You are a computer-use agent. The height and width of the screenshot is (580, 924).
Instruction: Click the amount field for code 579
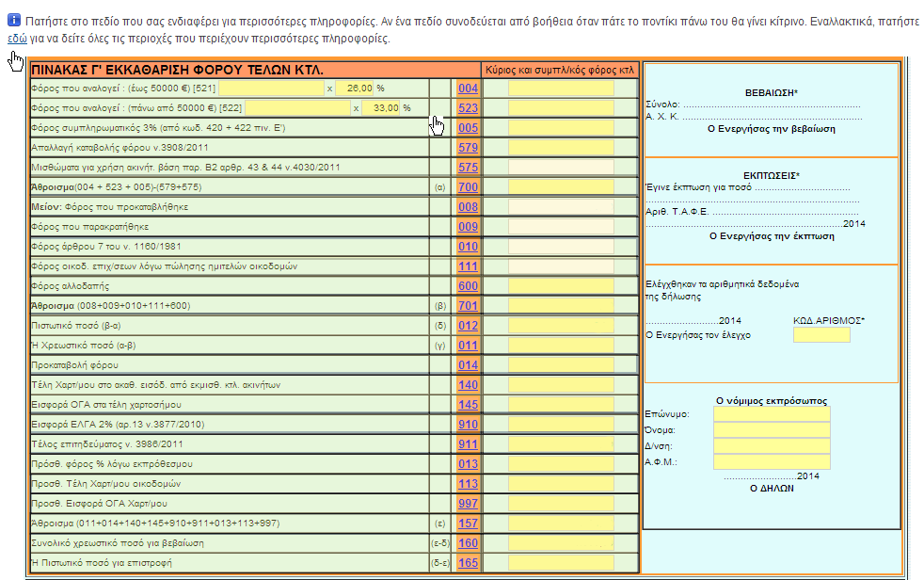click(x=561, y=148)
